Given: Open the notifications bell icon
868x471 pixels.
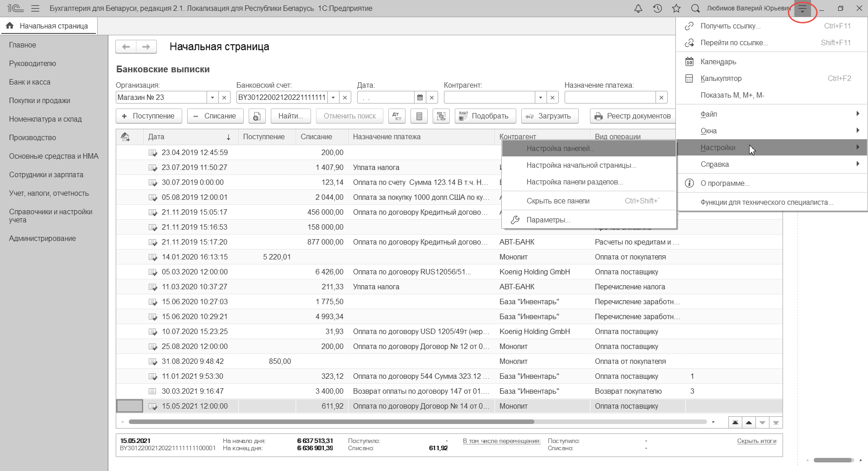Looking at the screenshot, I should (x=638, y=9).
